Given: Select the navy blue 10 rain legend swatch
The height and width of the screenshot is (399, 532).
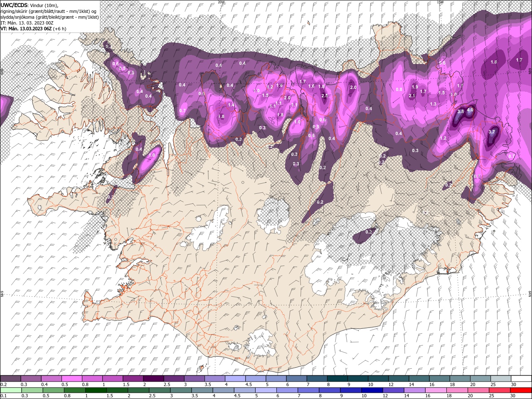Looking at the screenshot, I should coord(372,390).
